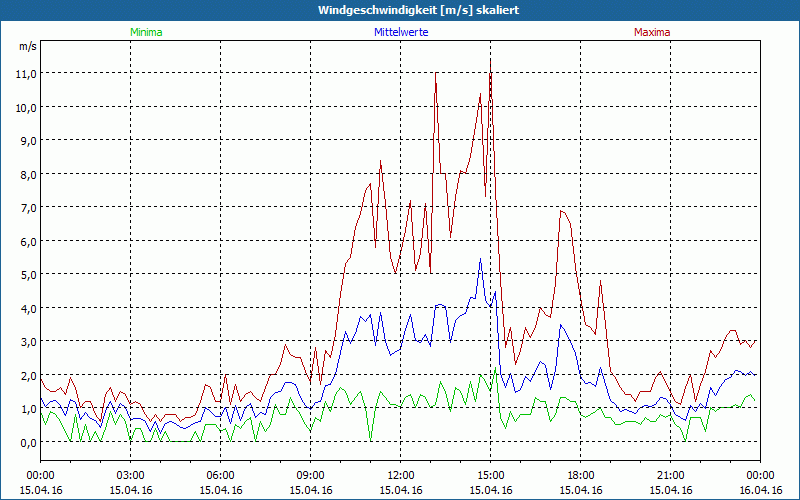This screenshot has width=800, height=500.
Task: Click the 09:00 time axis label
Action: [x=311, y=475]
